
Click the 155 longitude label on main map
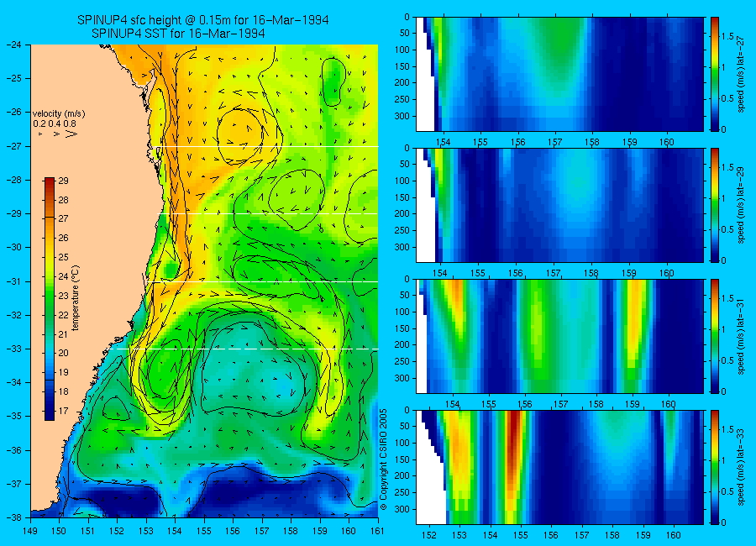click(204, 531)
